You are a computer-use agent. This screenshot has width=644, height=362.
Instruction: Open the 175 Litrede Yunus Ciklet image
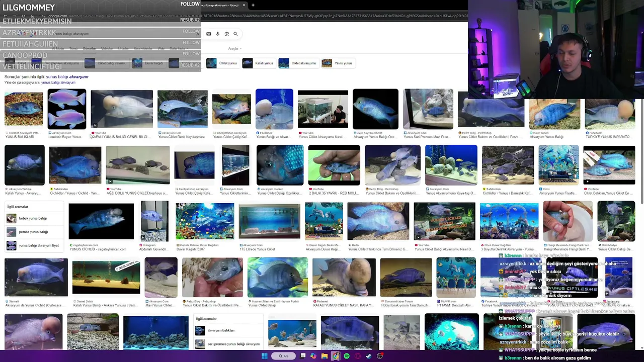point(269,222)
